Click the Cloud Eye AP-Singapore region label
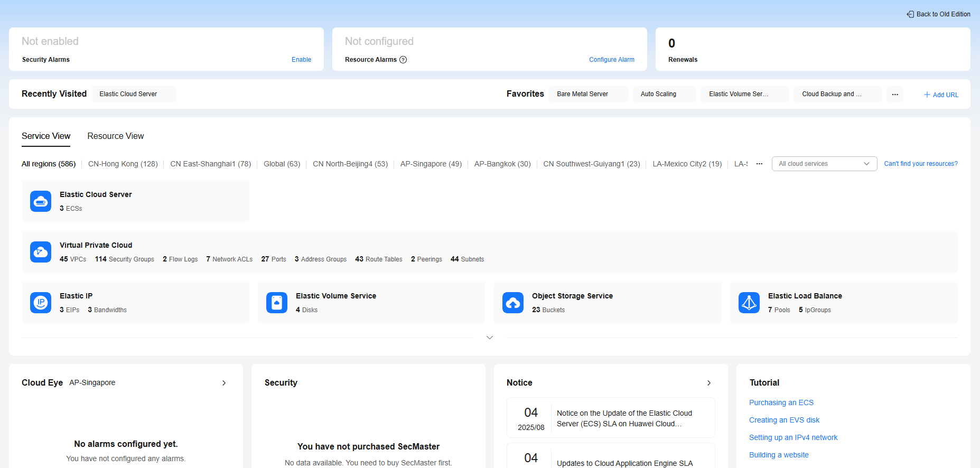The image size is (980, 468). tap(92, 382)
